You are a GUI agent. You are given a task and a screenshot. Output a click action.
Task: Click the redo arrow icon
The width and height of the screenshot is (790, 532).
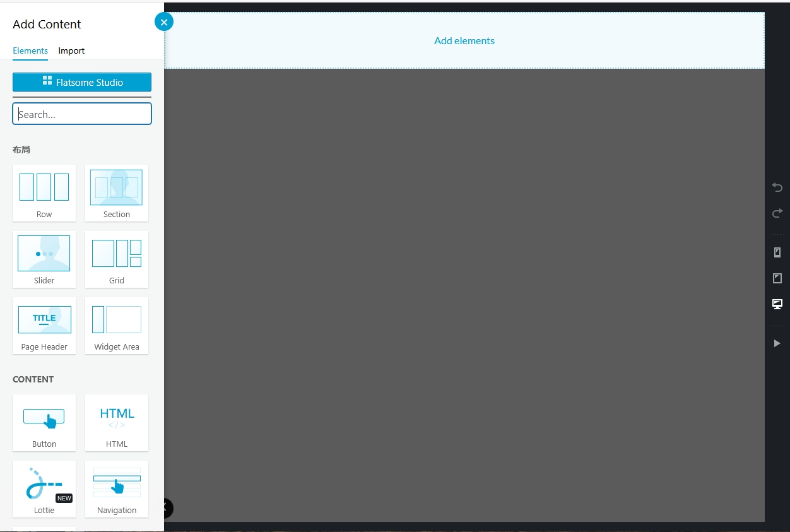pos(777,213)
